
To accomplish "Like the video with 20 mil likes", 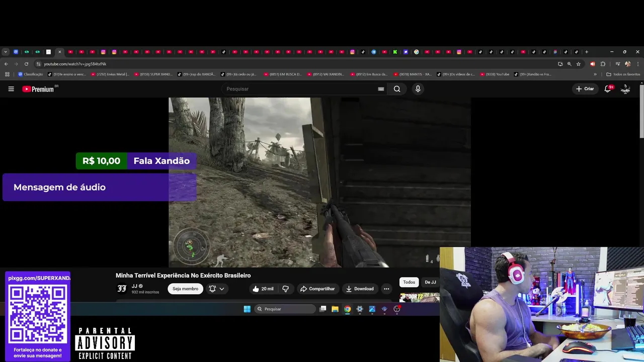I will click(x=263, y=289).
